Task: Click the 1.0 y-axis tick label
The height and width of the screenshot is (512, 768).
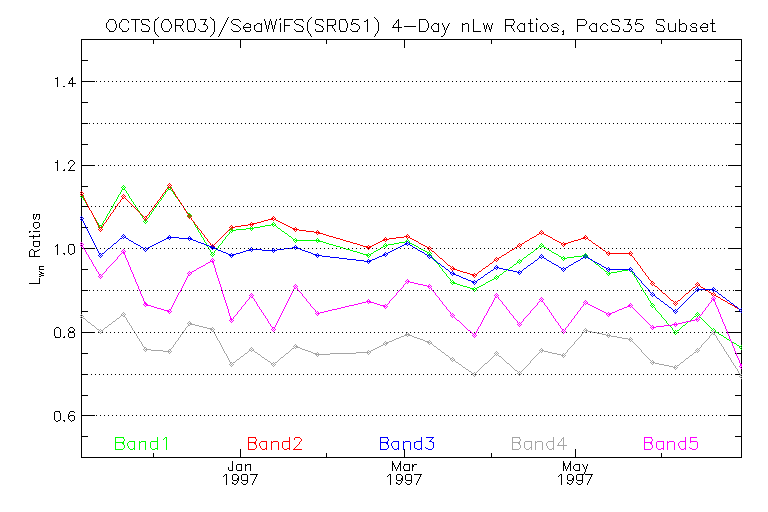Action: [x=65, y=249]
